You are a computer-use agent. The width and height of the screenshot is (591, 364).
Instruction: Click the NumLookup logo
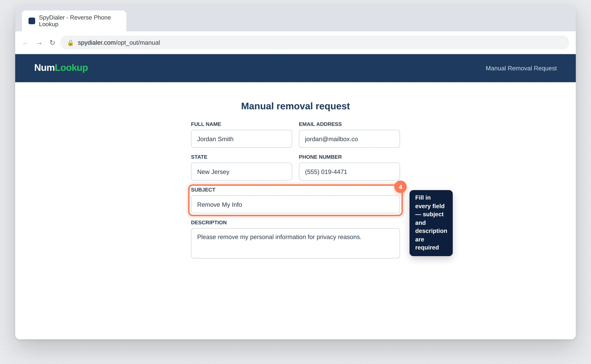pyautogui.click(x=61, y=68)
